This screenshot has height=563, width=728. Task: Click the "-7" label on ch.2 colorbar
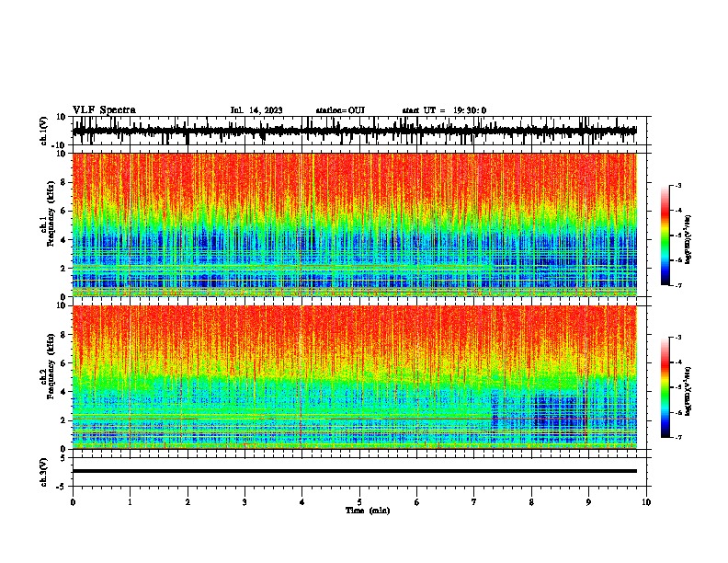tap(677, 437)
